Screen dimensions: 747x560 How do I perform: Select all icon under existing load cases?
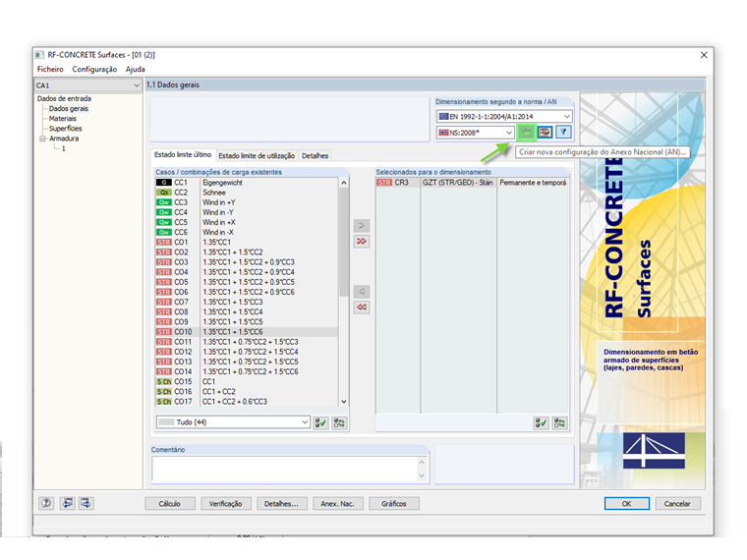(320, 422)
